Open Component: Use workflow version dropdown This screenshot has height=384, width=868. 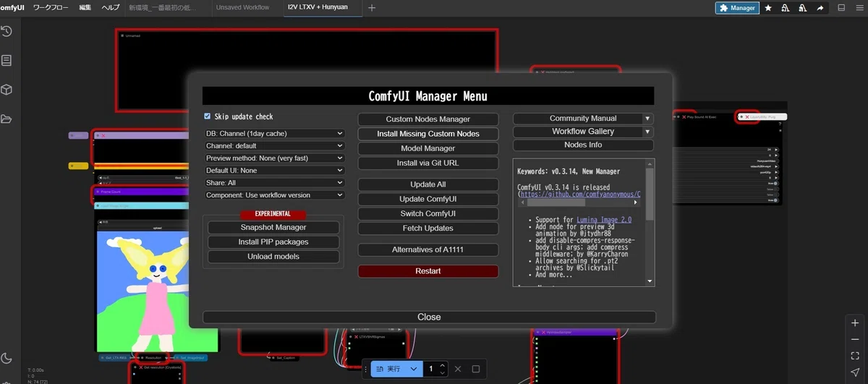point(274,195)
